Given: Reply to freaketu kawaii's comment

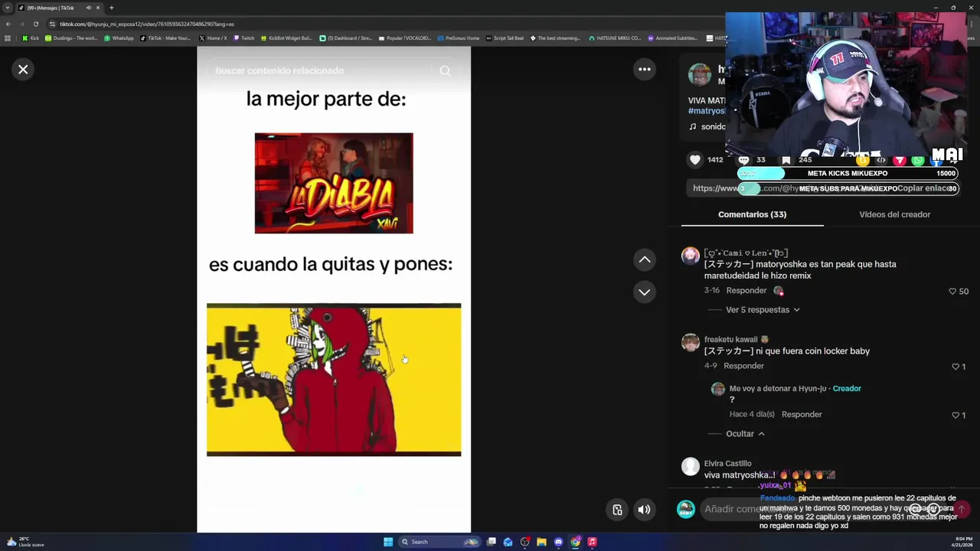Looking at the screenshot, I should (743, 366).
